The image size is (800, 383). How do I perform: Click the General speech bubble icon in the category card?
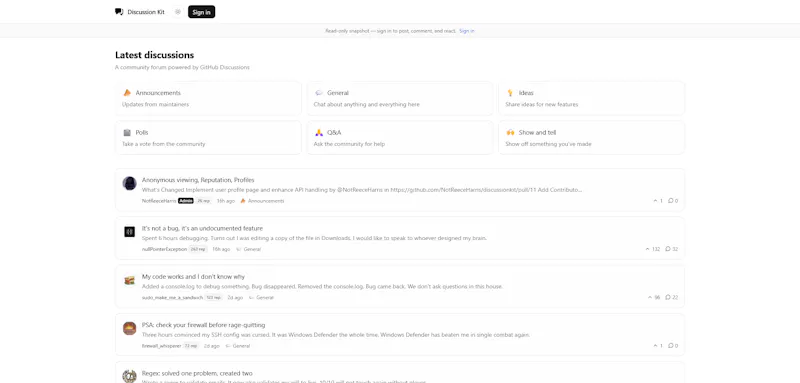(x=319, y=93)
